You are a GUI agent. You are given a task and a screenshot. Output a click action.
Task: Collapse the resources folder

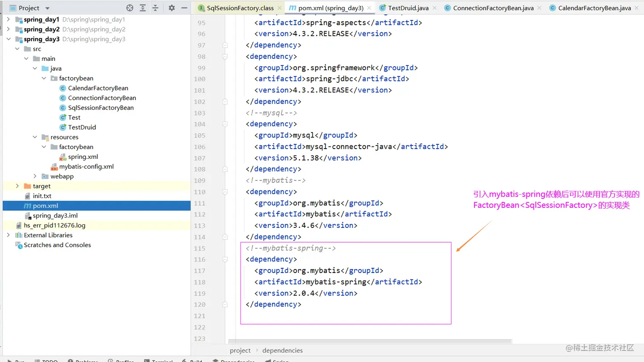coord(35,137)
